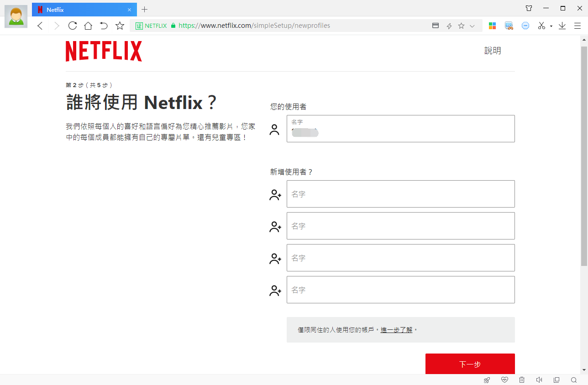Open the colorful apps grid extension icon
The image size is (588, 385).
point(492,26)
